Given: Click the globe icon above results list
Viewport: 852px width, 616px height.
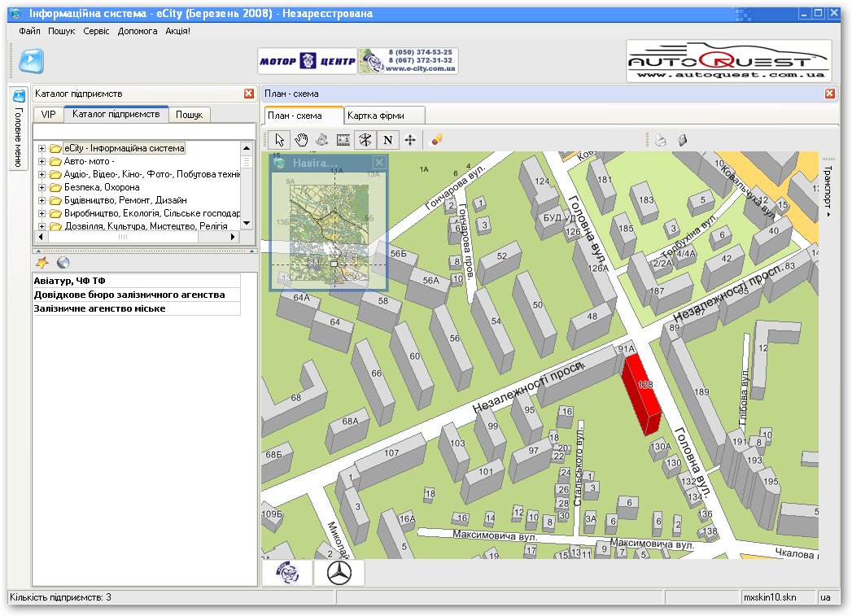Looking at the screenshot, I should (63, 263).
